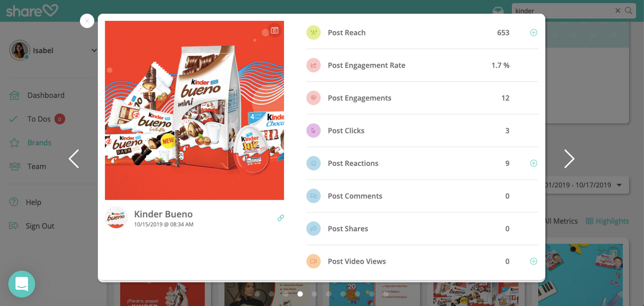Click the Kinder Bueno brand avatar
The width and height of the screenshot is (644, 306).
116,217
